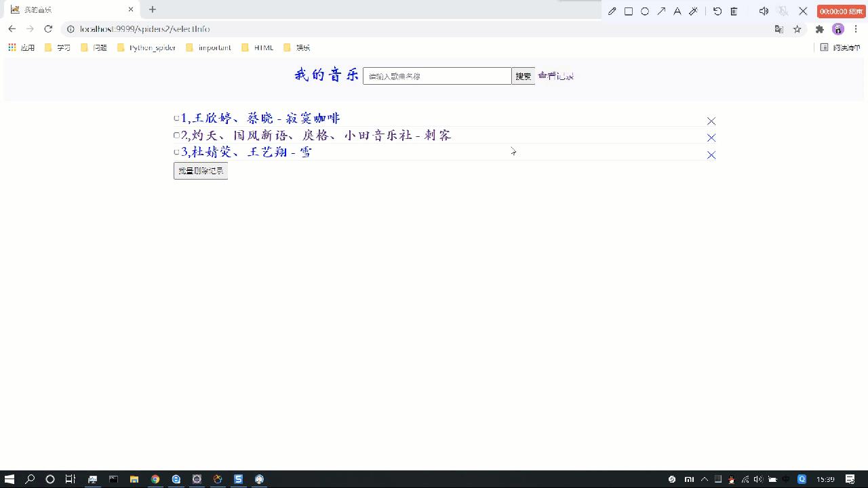Open the 学习 bookmark folder
This screenshot has height=488, width=868.
(x=58, y=47)
